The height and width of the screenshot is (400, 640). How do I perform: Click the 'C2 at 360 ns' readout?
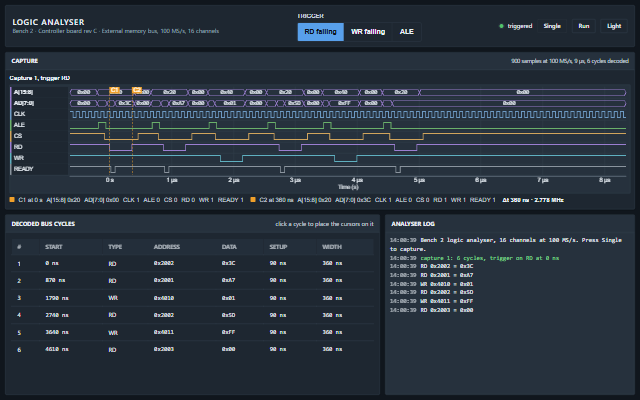click(x=276, y=200)
